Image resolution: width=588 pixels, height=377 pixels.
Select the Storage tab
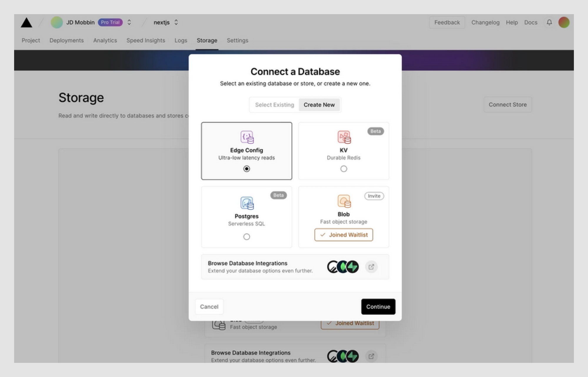[x=207, y=40]
